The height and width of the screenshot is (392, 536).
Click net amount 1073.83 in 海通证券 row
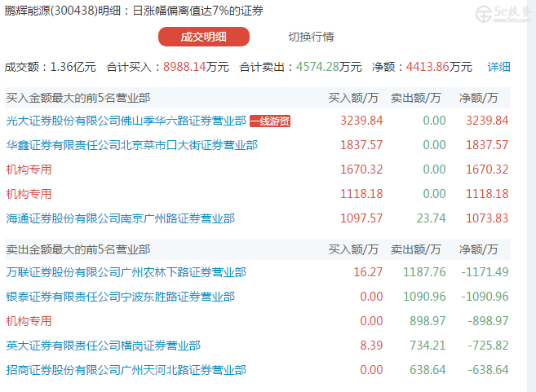pos(487,218)
